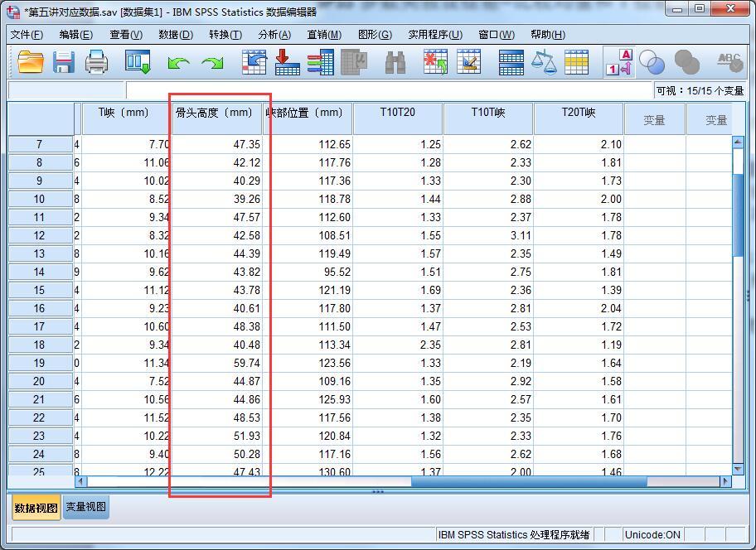Image resolution: width=756 pixels, height=550 pixels.
Task: Click the Insert cases icon
Action: (x=435, y=62)
